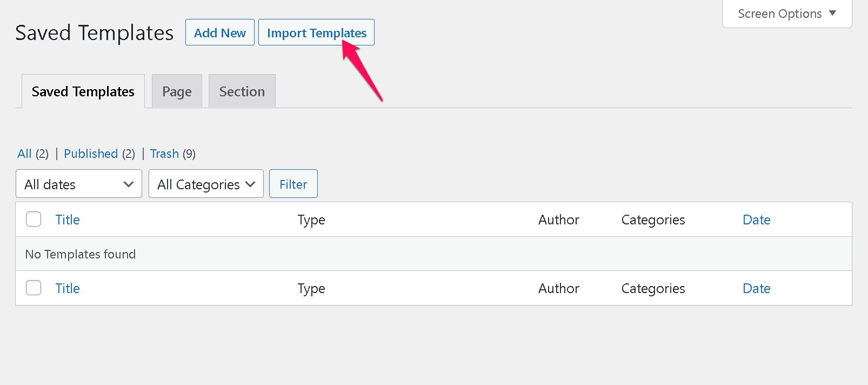Tick the select-all checkbox in header row
The height and width of the screenshot is (385, 868).
[x=34, y=219]
